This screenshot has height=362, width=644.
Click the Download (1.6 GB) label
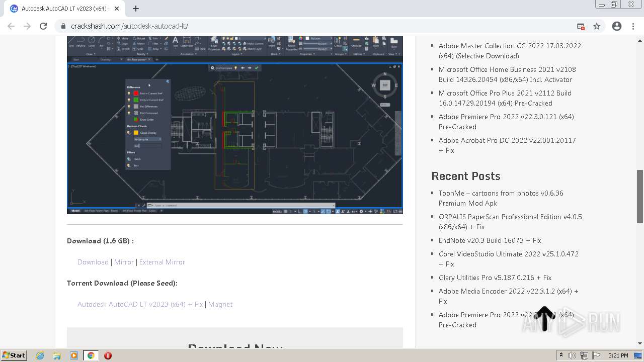[100, 241]
